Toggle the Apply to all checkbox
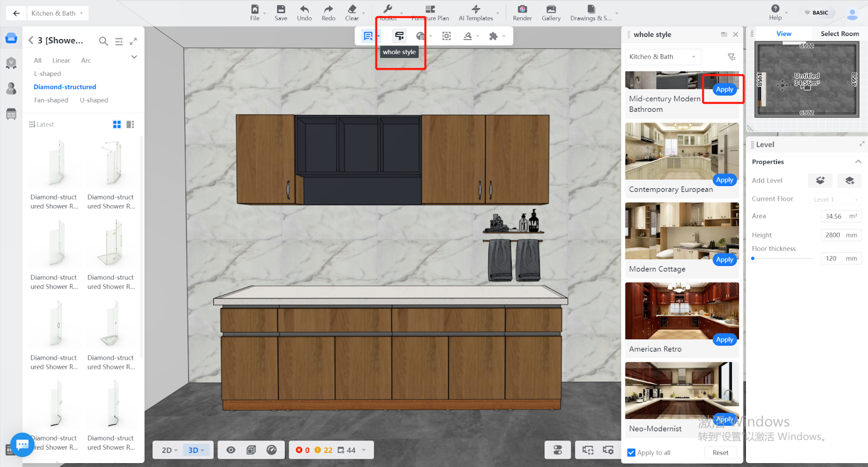868x467 pixels. (631, 453)
